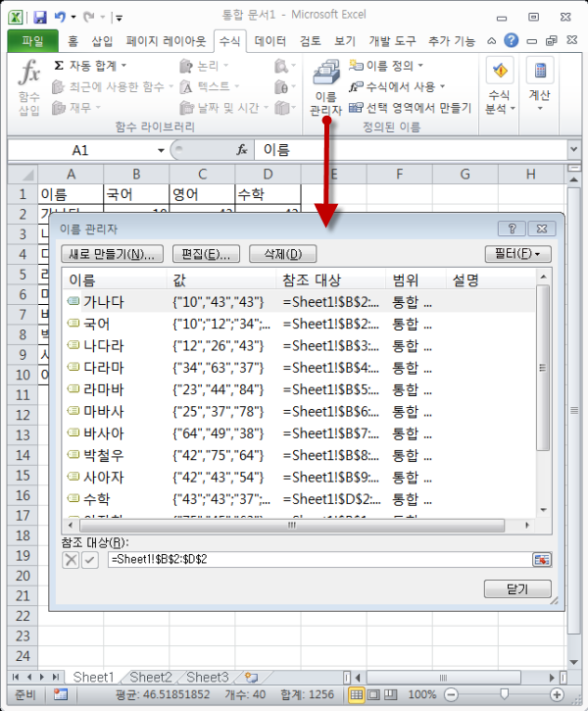The height and width of the screenshot is (711, 588).
Task: Confirm reference edit with checkmark icon
Action: (x=90, y=560)
